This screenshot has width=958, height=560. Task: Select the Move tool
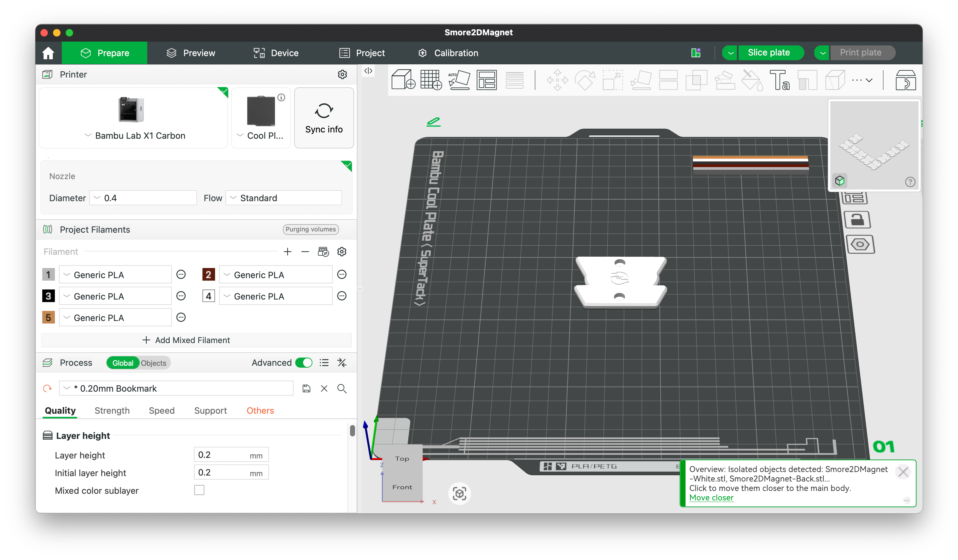pos(557,80)
